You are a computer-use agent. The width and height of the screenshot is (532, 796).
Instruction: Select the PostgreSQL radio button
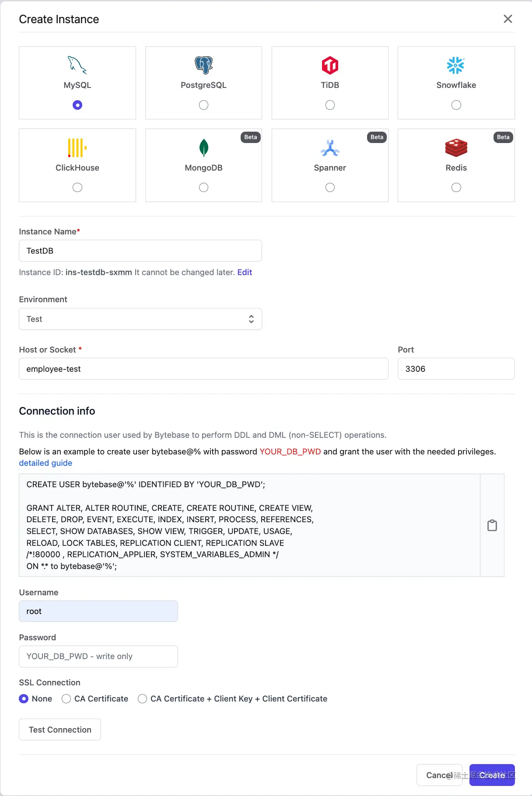(203, 105)
